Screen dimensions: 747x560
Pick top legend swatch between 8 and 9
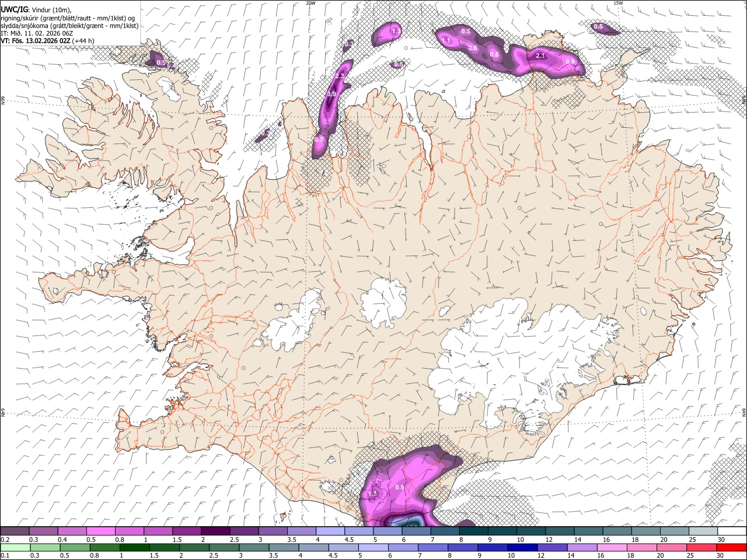pyautogui.click(x=473, y=531)
